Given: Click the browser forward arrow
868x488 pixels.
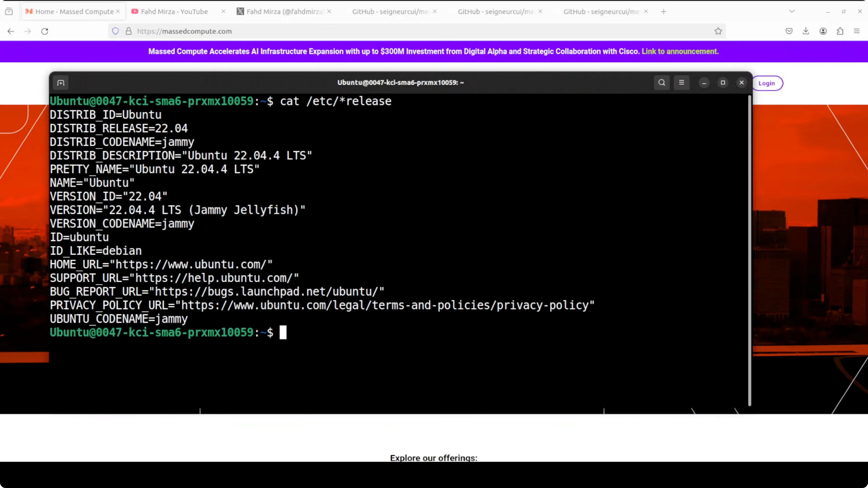Looking at the screenshot, I should click(28, 31).
